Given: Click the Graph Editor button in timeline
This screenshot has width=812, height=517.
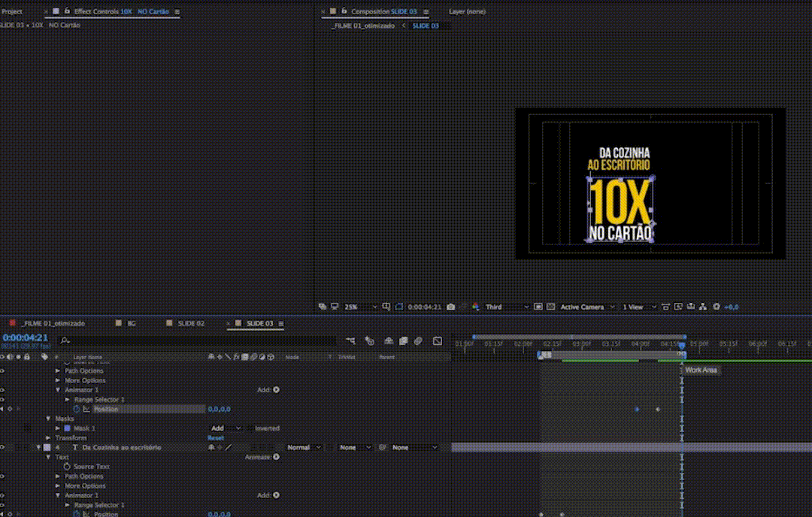Looking at the screenshot, I should pyautogui.click(x=438, y=340).
